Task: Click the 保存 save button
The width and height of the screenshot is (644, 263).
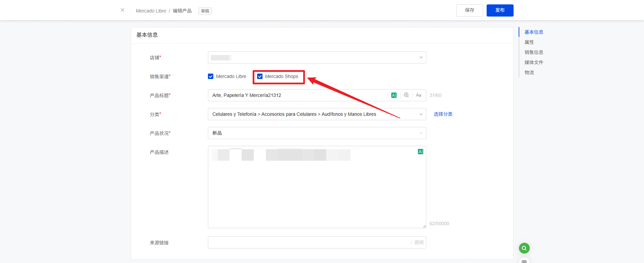Action: (469, 10)
